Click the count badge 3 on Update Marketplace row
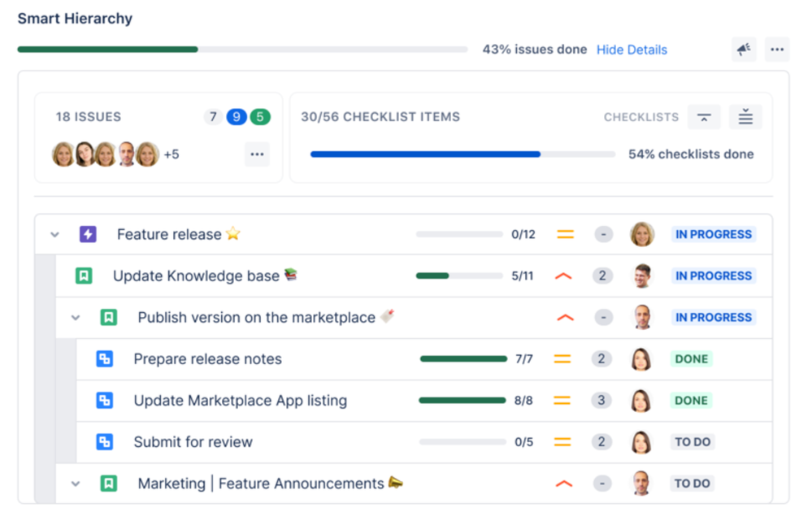 click(x=601, y=400)
